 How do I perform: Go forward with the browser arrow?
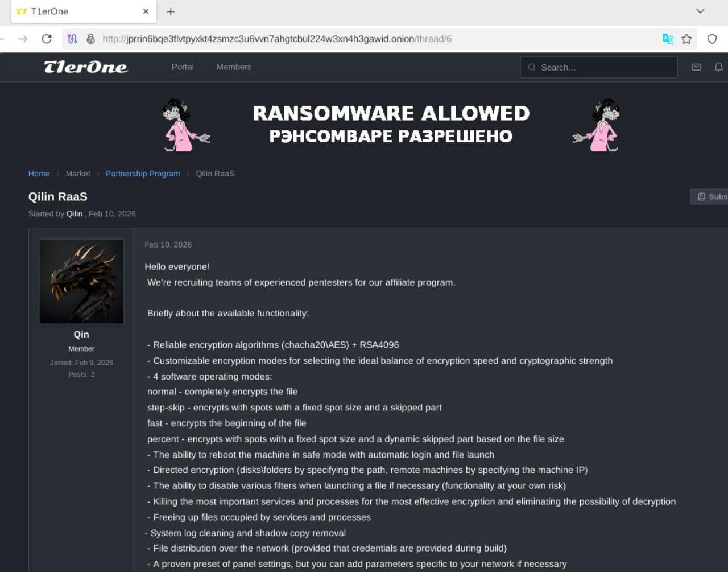[x=23, y=39]
